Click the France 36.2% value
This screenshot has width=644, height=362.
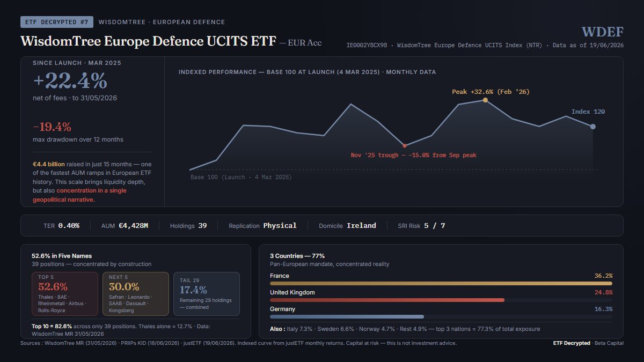coord(603,276)
